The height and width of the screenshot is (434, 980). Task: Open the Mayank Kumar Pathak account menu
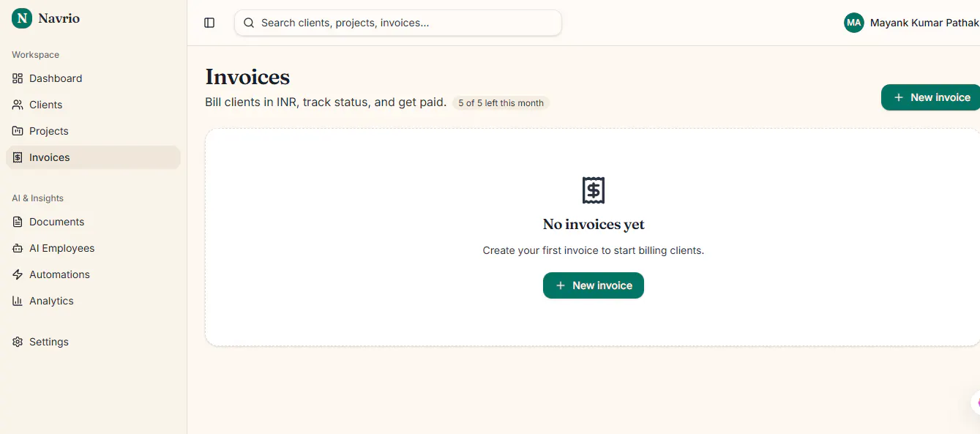912,23
